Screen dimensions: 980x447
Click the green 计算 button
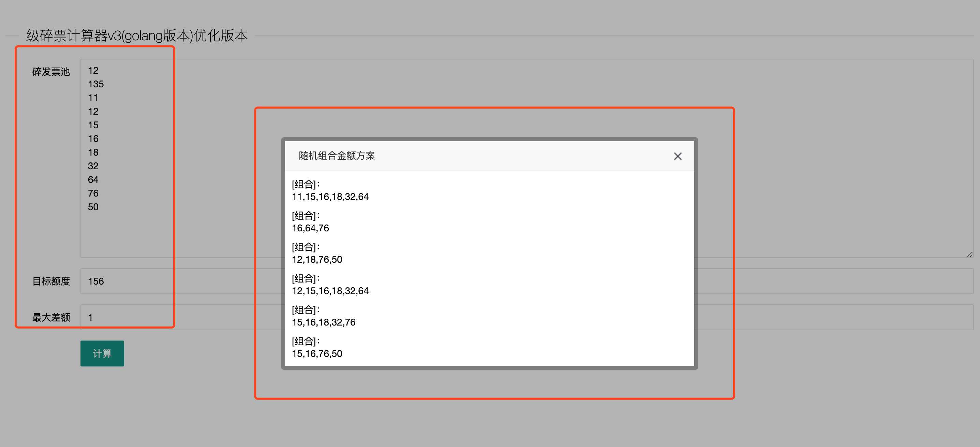point(102,354)
